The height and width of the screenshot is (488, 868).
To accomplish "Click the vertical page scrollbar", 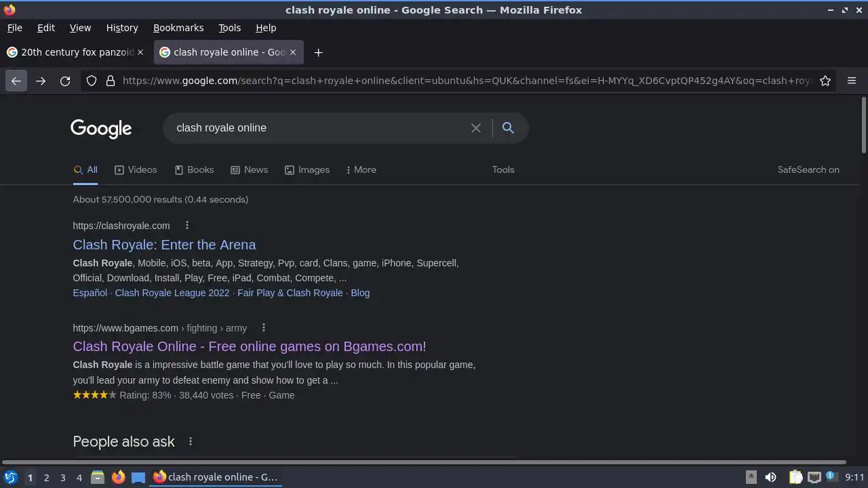I will click(x=863, y=125).
